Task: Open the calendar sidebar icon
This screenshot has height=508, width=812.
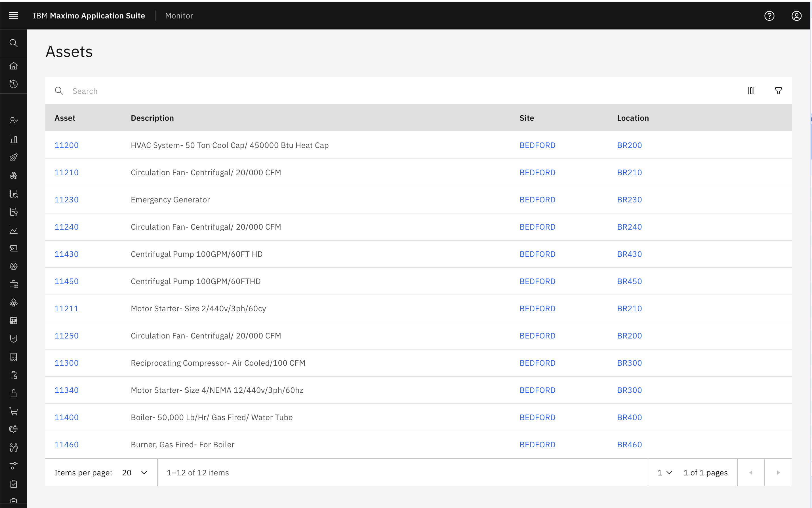Action: point(13,321)
